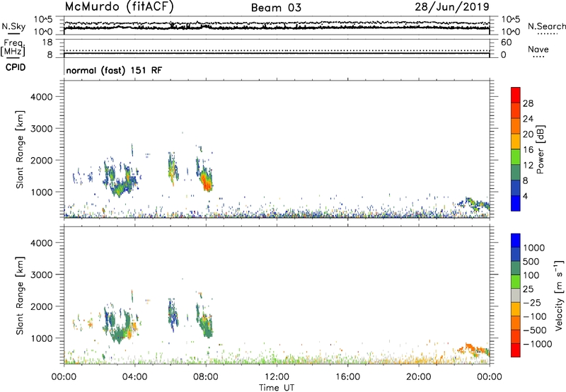Click the date 28/Jun/2019

point(452,7)
